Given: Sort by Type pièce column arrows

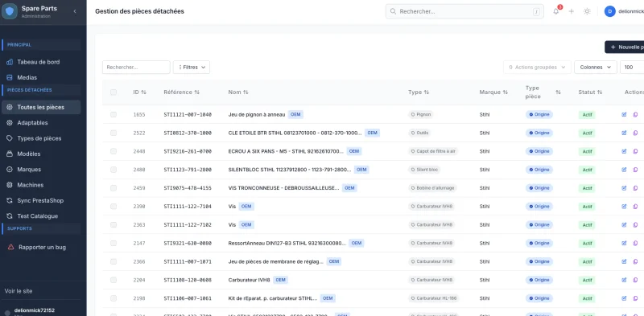Looking at the screenshot, I should tap(558, 92).
